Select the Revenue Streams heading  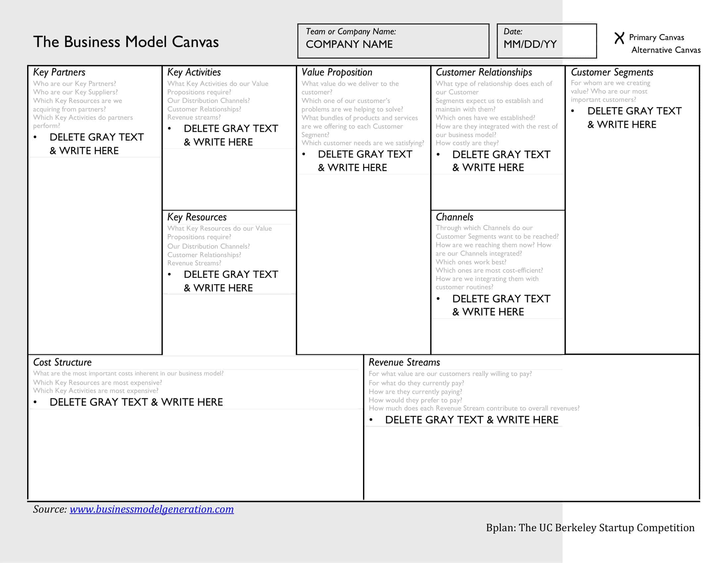coord(405,362)
